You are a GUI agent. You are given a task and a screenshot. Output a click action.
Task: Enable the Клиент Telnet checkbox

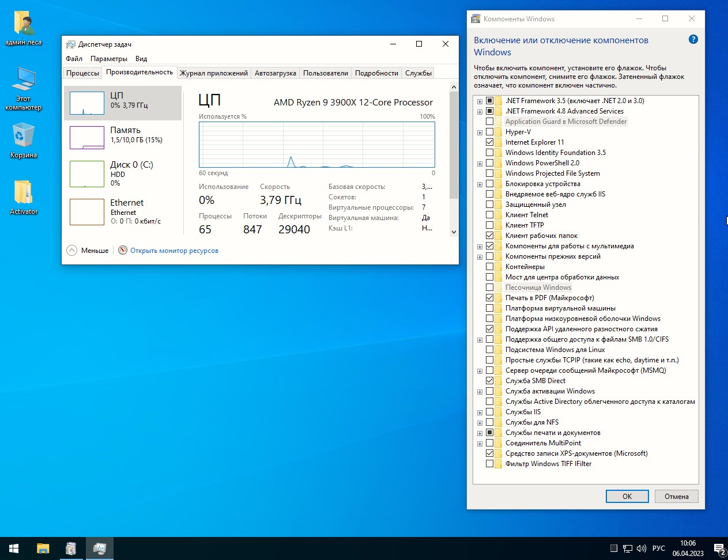click(489, 215)
